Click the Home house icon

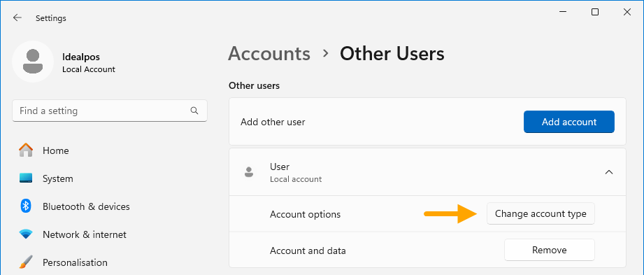[x=26, y=150]
